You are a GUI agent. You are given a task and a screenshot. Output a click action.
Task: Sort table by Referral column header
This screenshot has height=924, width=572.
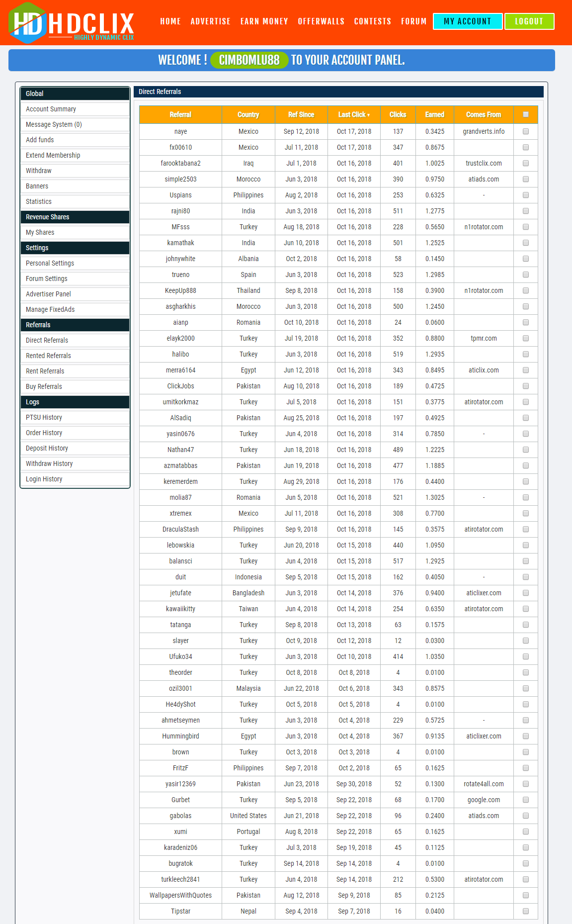(x=180, y=114)
